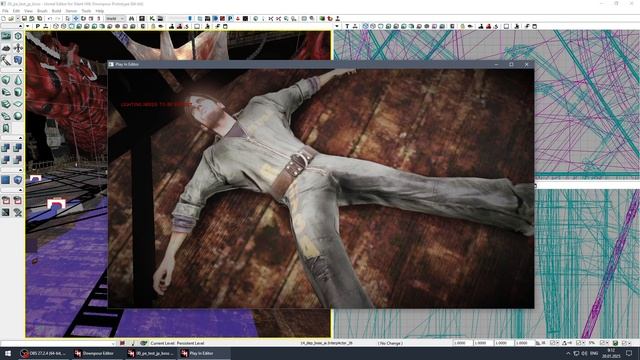This screenshot has width=640, height=360.
Task: Create a Sphere builder brush
Action: pos(18,116)
